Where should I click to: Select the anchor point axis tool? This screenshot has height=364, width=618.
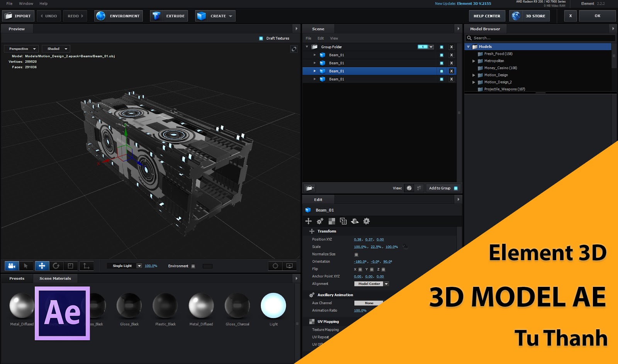[x=86, y=266]
